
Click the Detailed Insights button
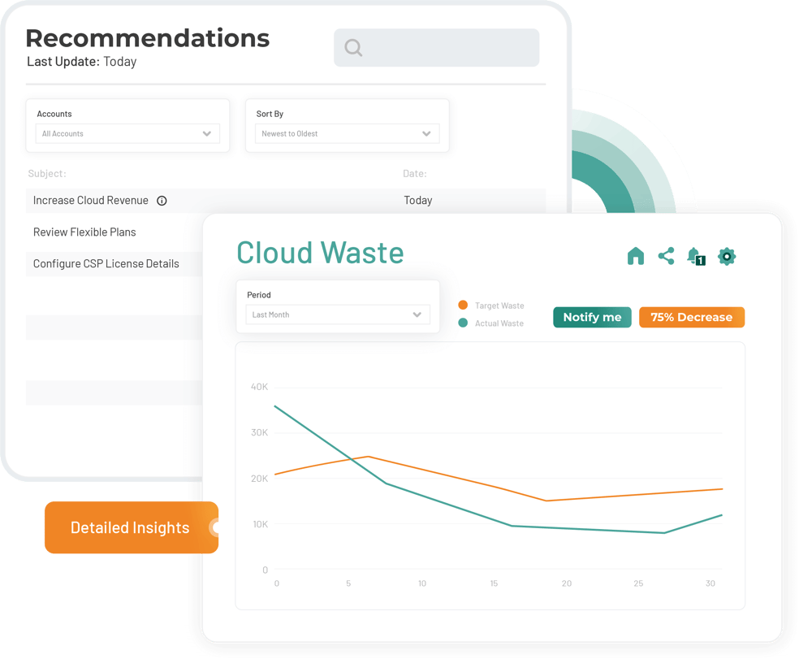(130, 527)
